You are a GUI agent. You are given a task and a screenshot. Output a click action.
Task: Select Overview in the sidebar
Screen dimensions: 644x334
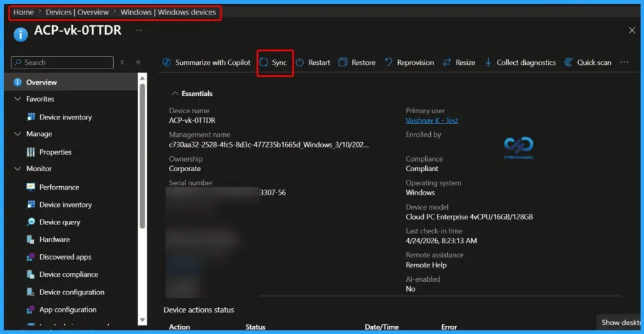click(71, 82)
